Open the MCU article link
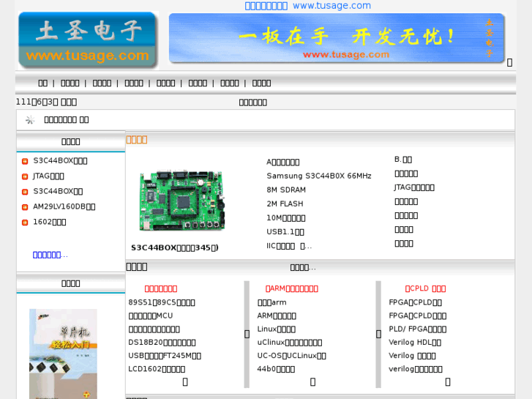The width and height of the screenshot is (532, 399). click(151, 316)
